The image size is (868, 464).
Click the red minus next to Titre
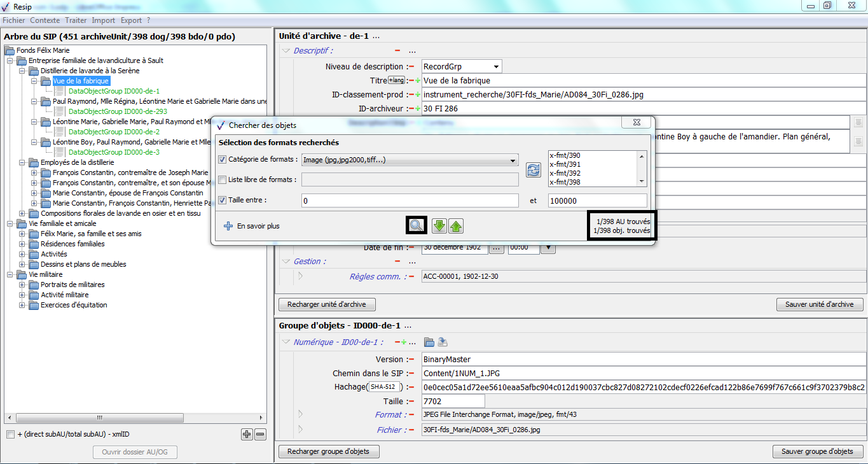point(411,81)
